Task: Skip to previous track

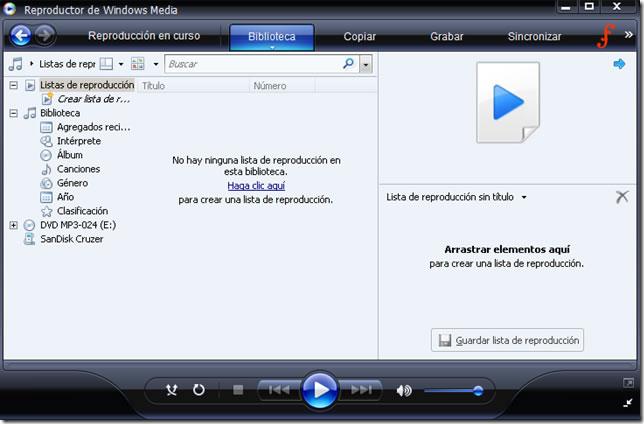Action: click(279, 389)
